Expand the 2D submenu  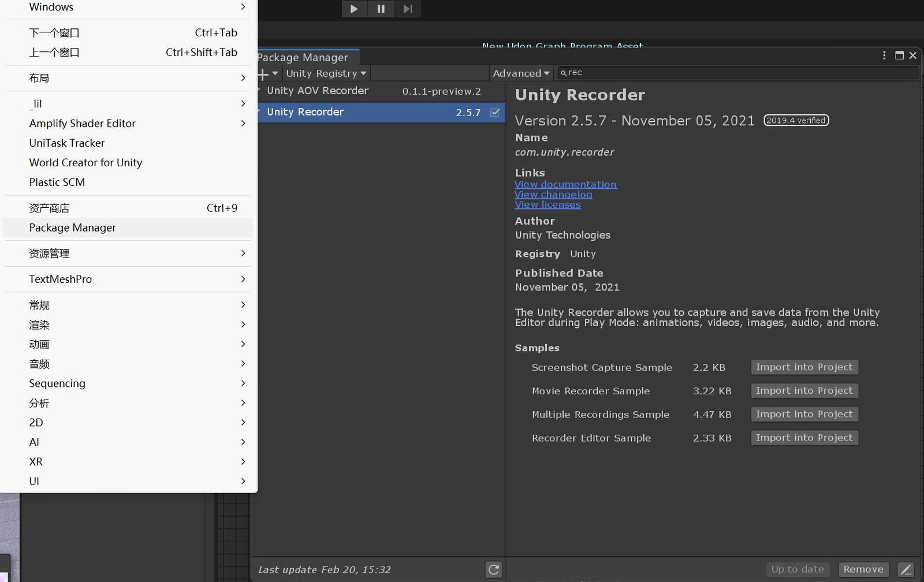click(x=128, y=423)
